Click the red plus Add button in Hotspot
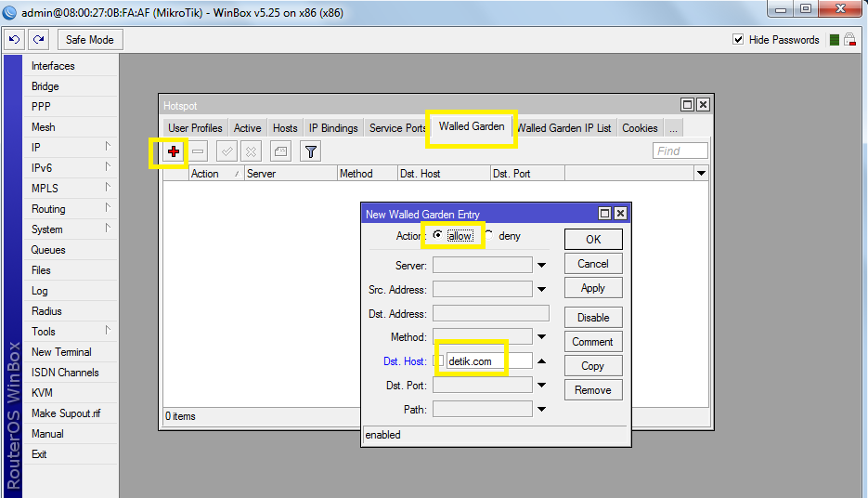The height and width of the screenshot is (498, 868). 174,151
